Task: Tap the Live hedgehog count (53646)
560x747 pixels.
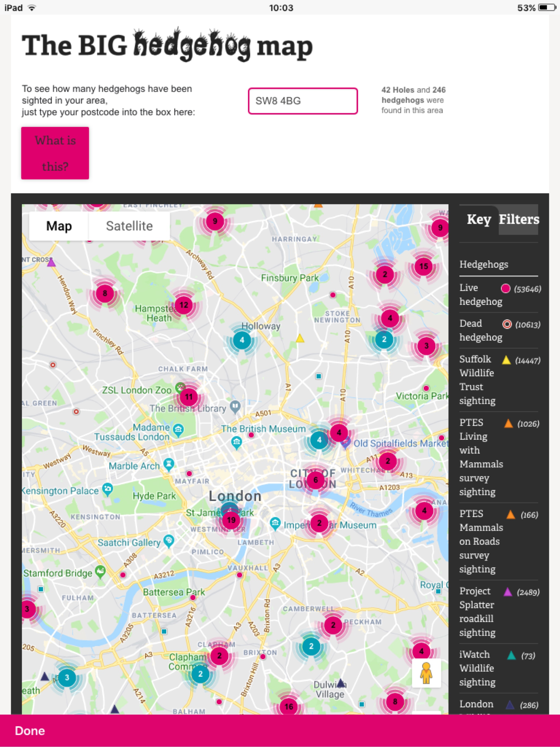Action: [527, 289]
